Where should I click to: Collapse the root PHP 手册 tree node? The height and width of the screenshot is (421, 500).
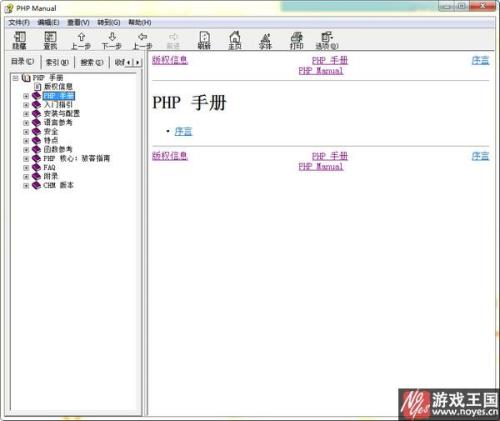[15, 78]
